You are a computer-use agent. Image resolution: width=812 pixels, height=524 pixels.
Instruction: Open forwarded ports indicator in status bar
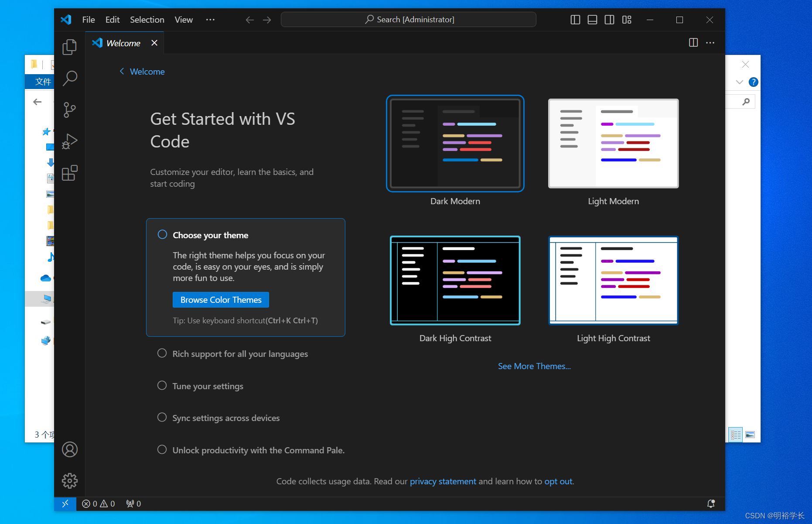click(x=133, y=504)
